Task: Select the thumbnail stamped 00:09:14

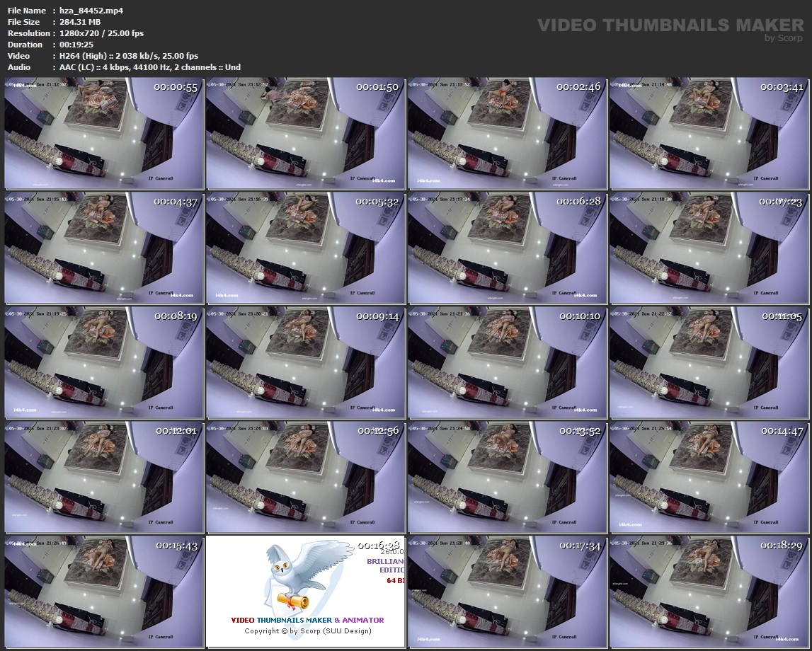Action: (x=306, y=363)
